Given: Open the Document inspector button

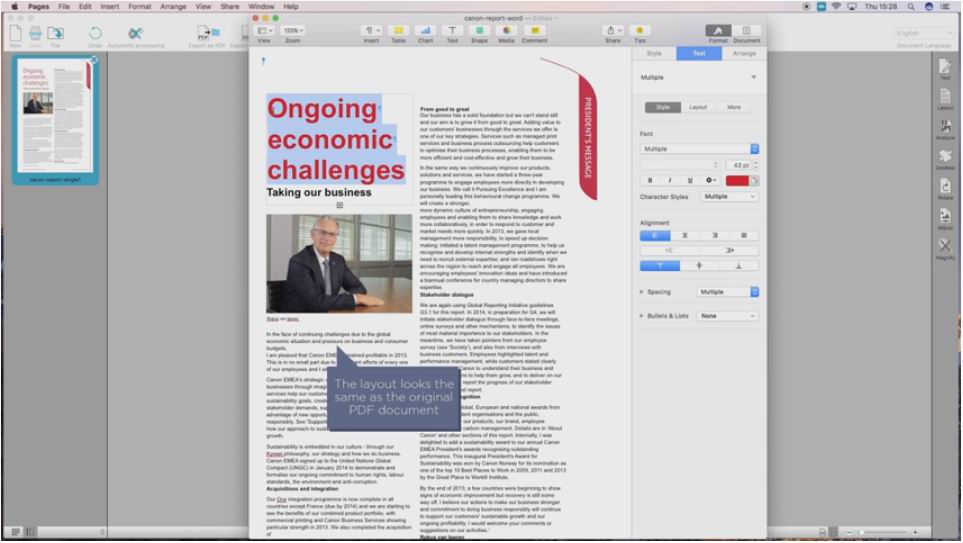Looking at the screenshot, I should coord(746,31).
